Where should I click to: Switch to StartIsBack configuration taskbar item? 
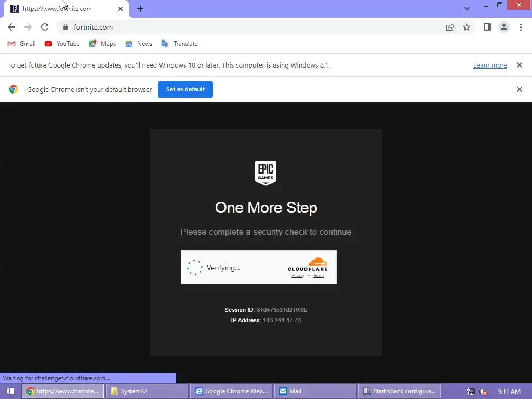[400, 391]
